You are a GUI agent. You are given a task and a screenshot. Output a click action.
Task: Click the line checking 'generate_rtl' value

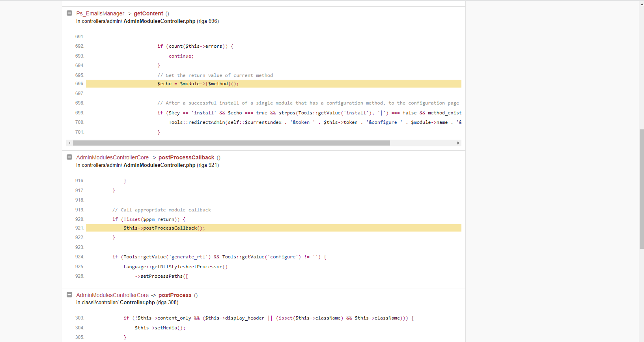pos(219,257)
